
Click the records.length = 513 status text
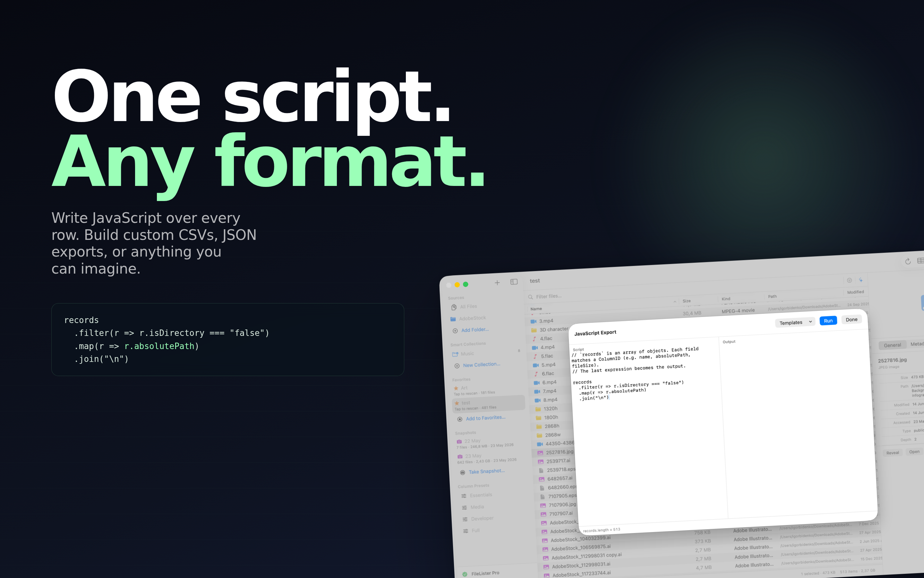[x=601, y=530]
